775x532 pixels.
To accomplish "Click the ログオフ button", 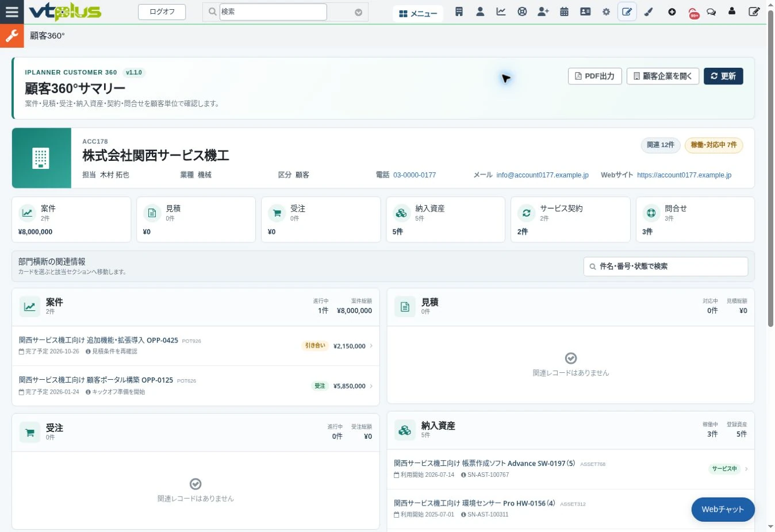I will coord(162,11).
